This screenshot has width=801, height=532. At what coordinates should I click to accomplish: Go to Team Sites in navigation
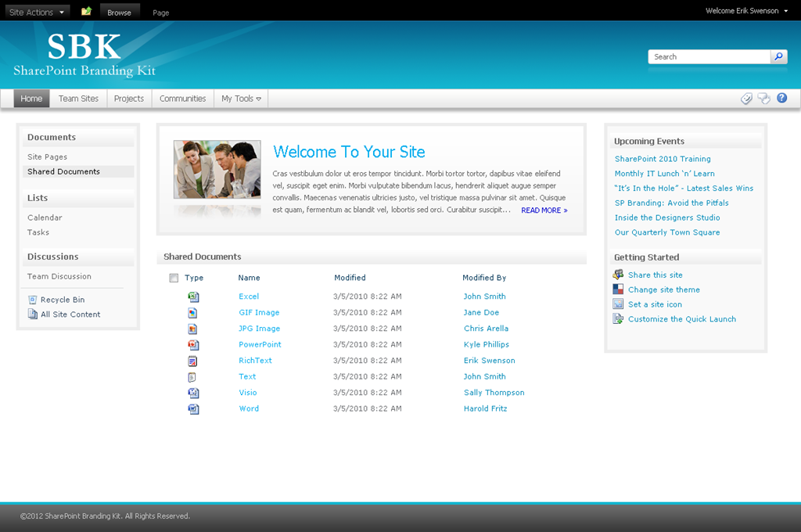coord(78,99)
